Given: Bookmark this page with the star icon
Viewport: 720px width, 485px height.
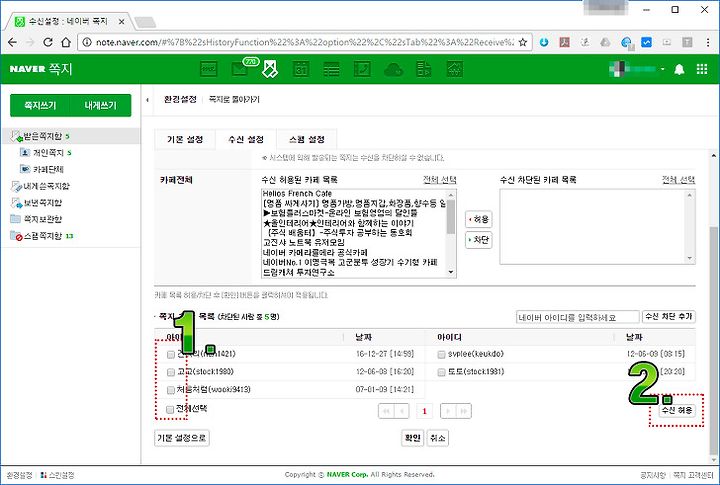Looking at the screenshot, I should pos(523,42).
